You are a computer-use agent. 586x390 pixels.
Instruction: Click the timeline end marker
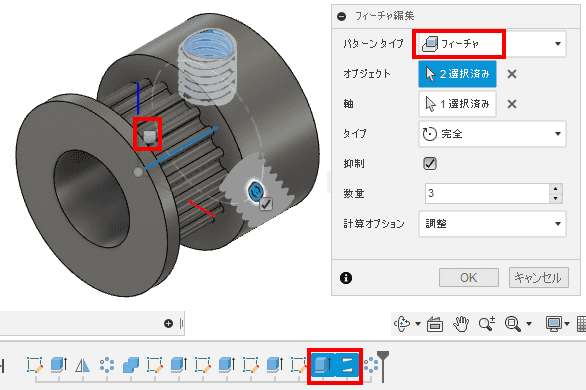point(383,366)
